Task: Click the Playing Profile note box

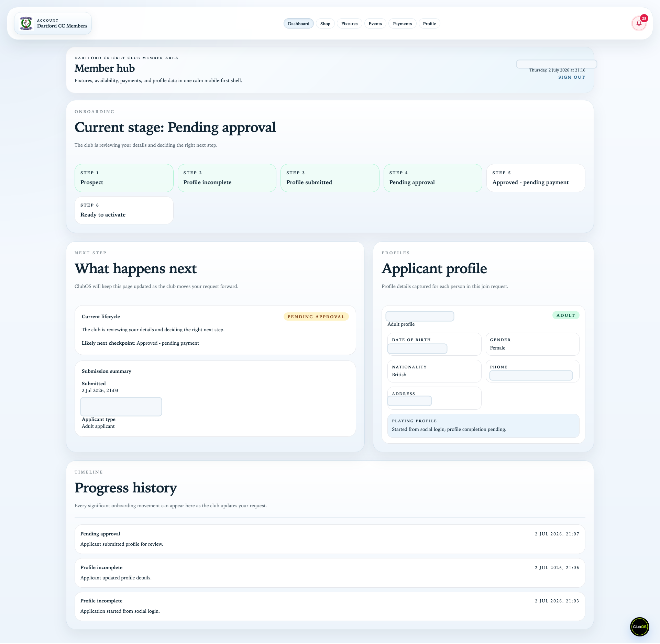Action: tap(483, 425)
